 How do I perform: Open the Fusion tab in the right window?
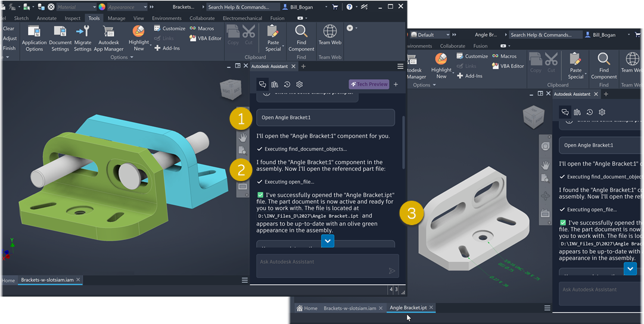point(480,46)
